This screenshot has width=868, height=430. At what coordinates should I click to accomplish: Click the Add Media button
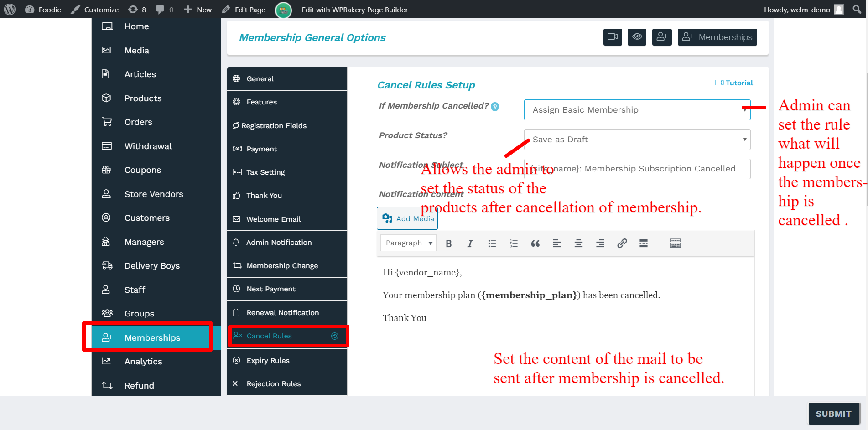[x=407, y=218]
